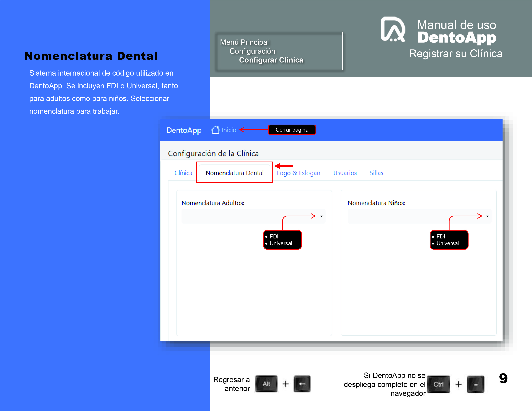The width and height of the screenshot is (532, 411).
Task: Click 'Configurar Clínica' in the breadcrumb box
Action: pyautogui.click(x=271, y=60)
